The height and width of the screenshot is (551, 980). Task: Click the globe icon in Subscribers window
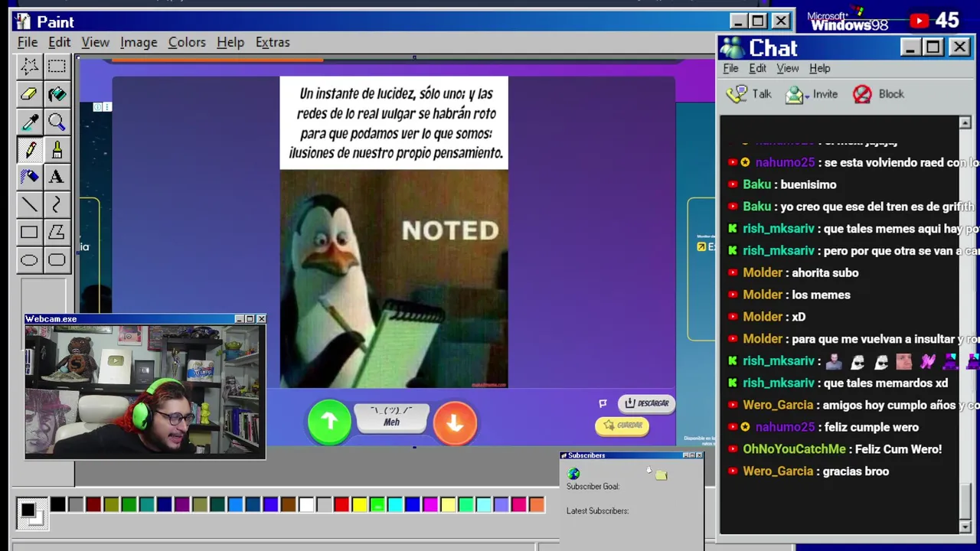pos(573,474)
